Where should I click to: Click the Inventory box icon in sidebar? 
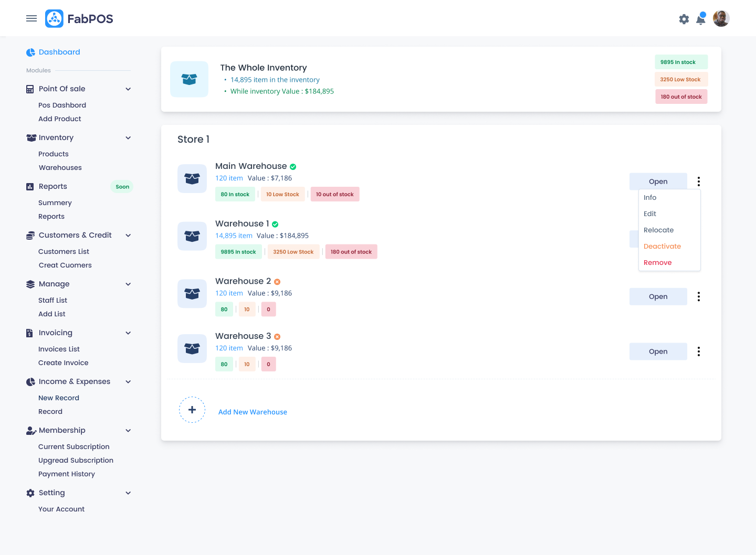tap(31, 138)
